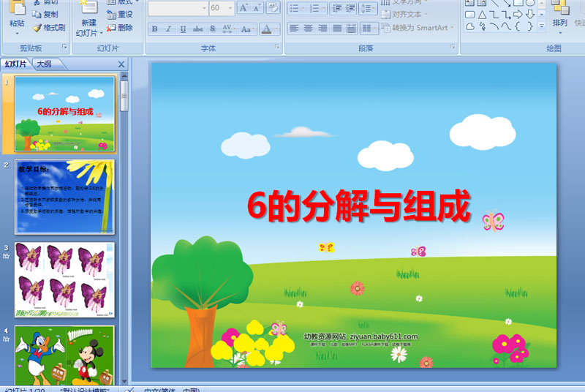This screenshot has width=585, height=392.
Task: Click the decrease indent icon
Action: [x=336, y=9]
